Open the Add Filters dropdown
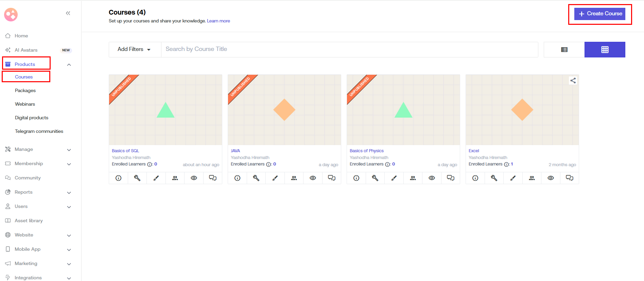Image resolution: width=644 pixels, height=281 pixels. 135,49
